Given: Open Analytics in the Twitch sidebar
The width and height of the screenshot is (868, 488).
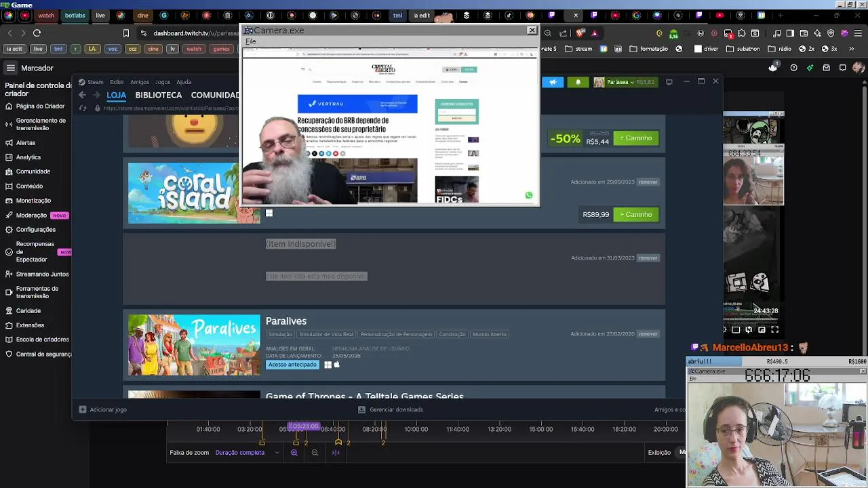Looking at the screenshot, I should coord(23,157).
